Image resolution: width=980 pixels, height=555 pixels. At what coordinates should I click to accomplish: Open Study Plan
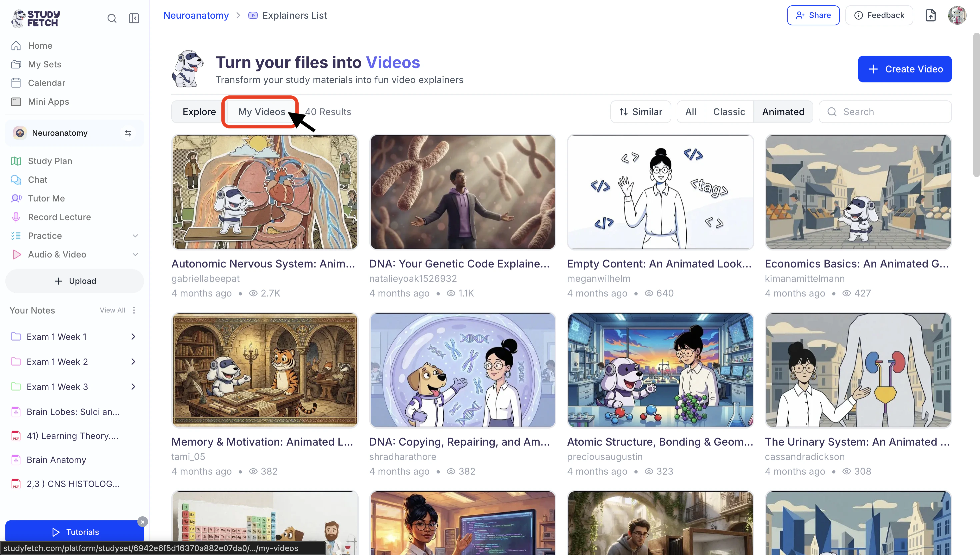tap(50, 161)
